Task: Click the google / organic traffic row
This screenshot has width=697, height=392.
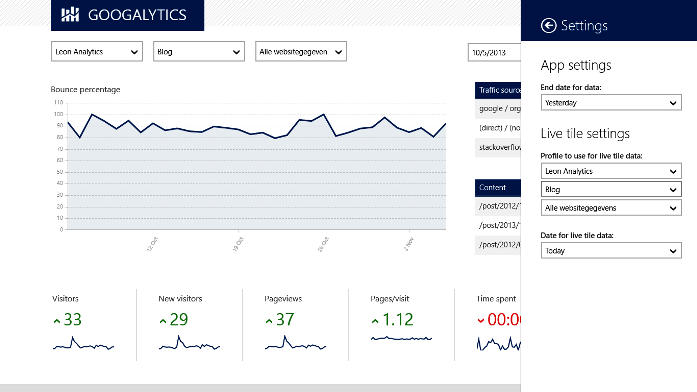Action: [x=498, y=108]
